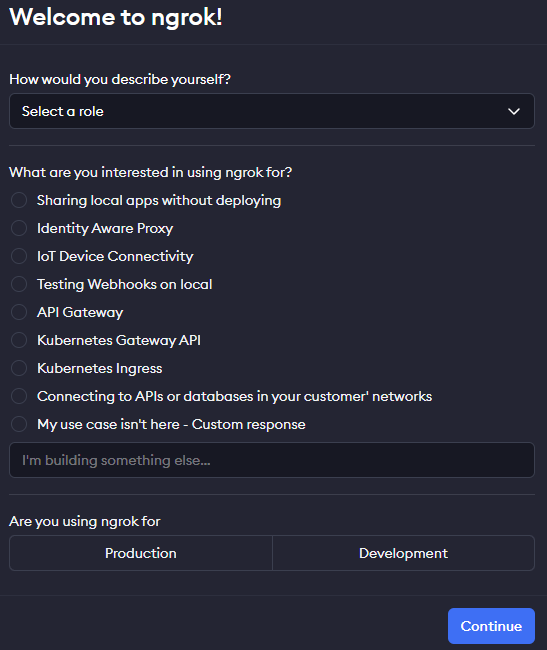Image resolution: width=547 pixels, height=650 pixels.
Task: Select My use case isn't here option
Action: [x=19, y=424]
